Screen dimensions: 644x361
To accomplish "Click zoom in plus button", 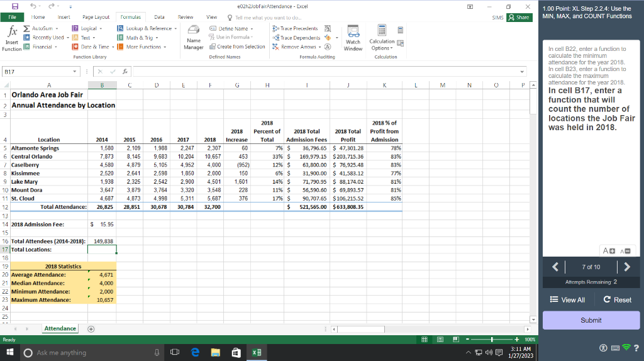I will pyautogui.click(x=517, y=340).
